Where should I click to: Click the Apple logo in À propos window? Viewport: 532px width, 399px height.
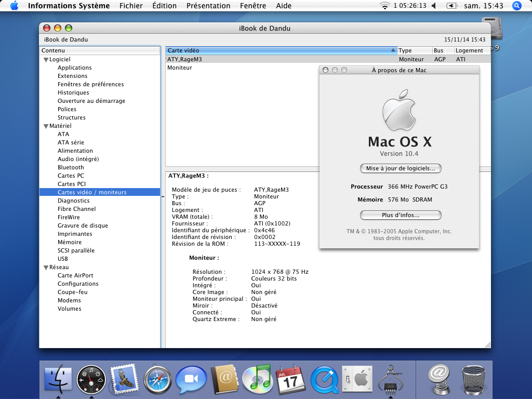point(400,110)
